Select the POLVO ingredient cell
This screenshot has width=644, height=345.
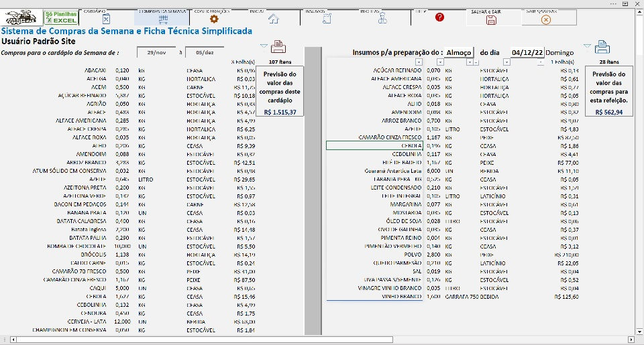tap(413, 255)
